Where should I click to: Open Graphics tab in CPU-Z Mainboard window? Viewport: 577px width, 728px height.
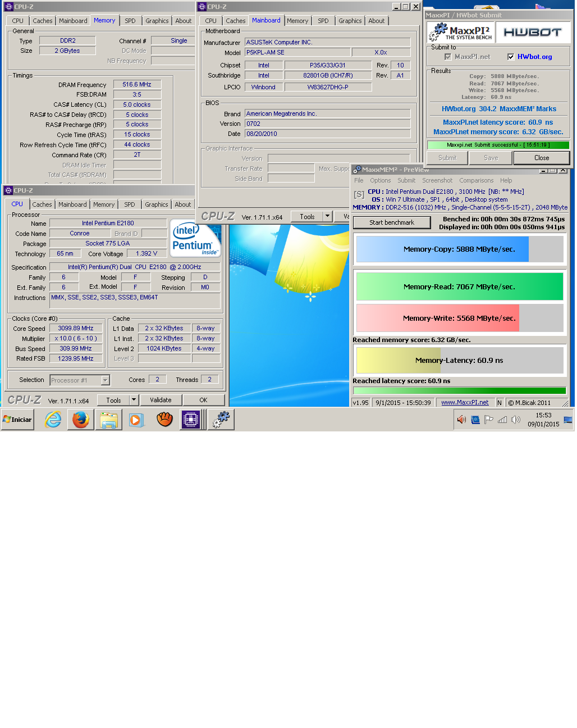pos(350,21)
